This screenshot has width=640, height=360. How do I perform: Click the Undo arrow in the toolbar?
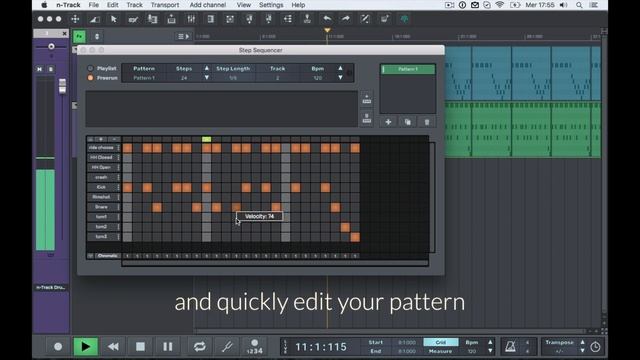pos(327,19)
